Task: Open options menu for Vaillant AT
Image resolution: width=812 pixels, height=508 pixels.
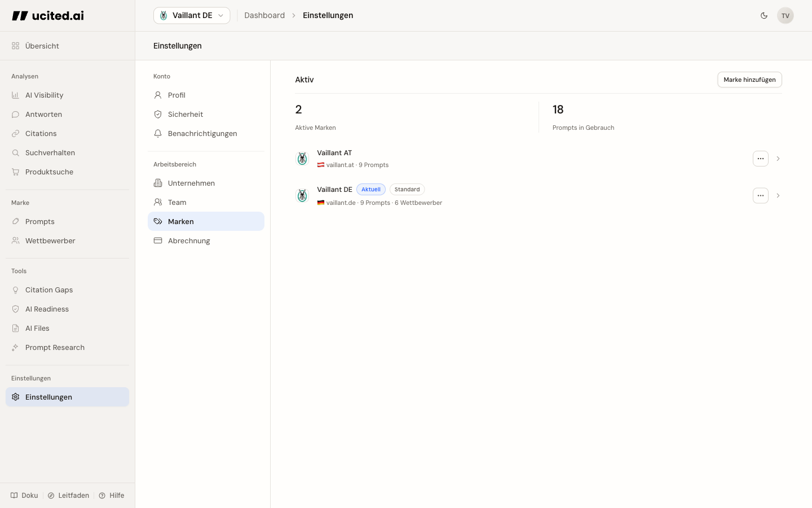Action: click(x=761, y=159)
